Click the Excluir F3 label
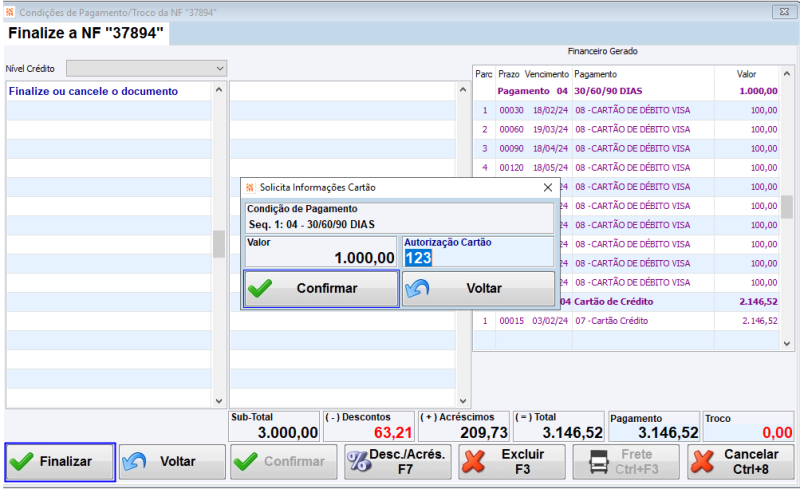The height and width of the screenshot is (489, 800). tap(523, 461)
